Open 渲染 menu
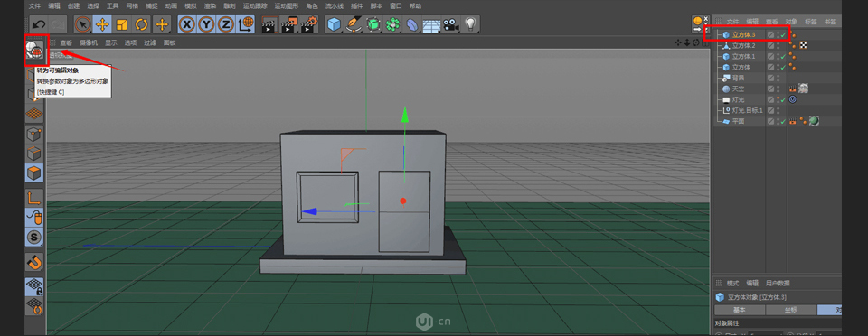Image resolution: width=868 pixels, height=336 pixels. (211, 6)
